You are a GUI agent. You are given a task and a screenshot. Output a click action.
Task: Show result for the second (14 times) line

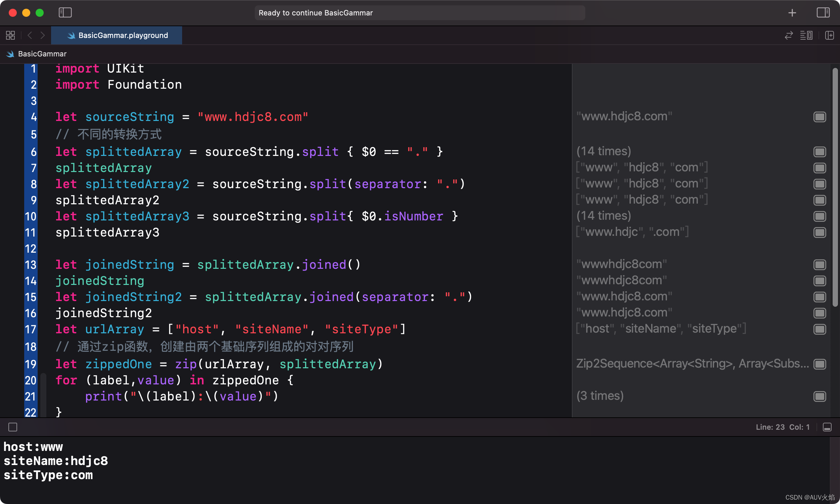point(820,216)
